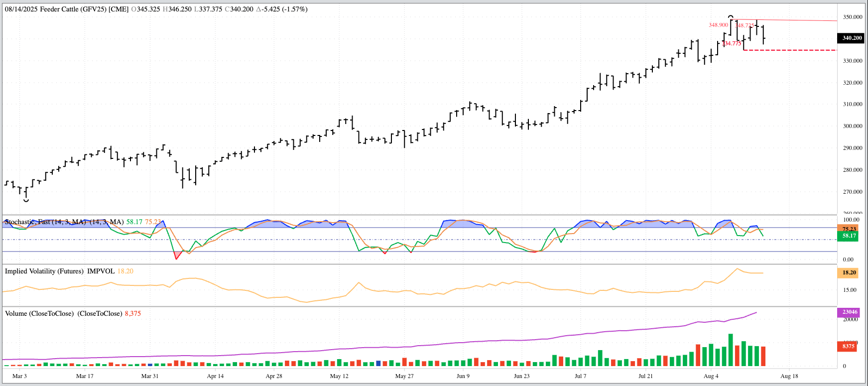Viewport: 868px width, 386px height.
Task: Click the orange 75.23 stochastic axis tag
Action: point(849,229)
